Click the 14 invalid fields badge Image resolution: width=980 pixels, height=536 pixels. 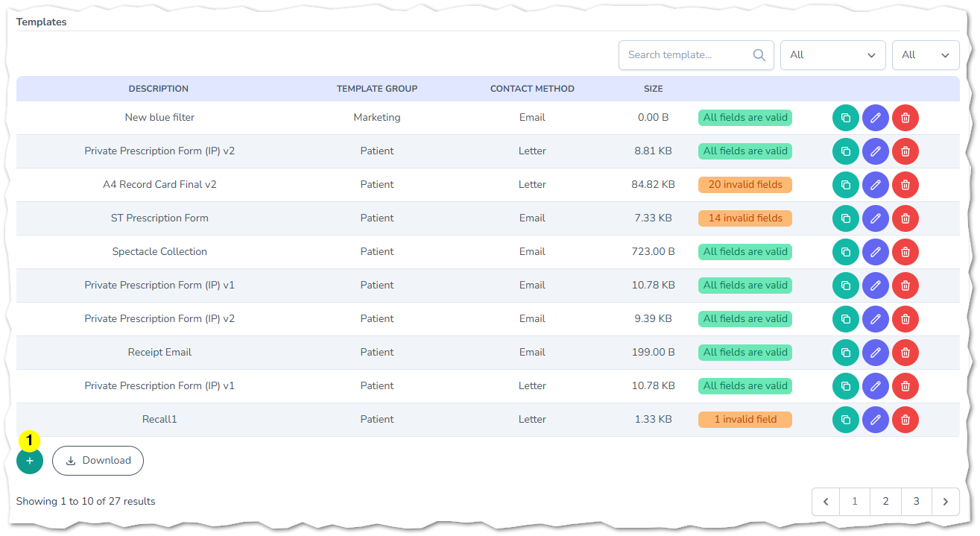[x=745, y=218]
